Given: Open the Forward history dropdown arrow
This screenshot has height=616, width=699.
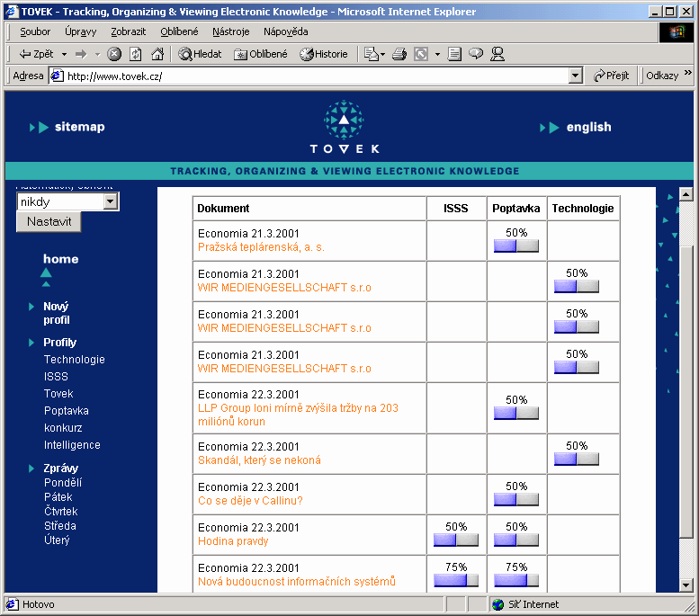Looking at the screenshot, I should [x=97, y=54].
